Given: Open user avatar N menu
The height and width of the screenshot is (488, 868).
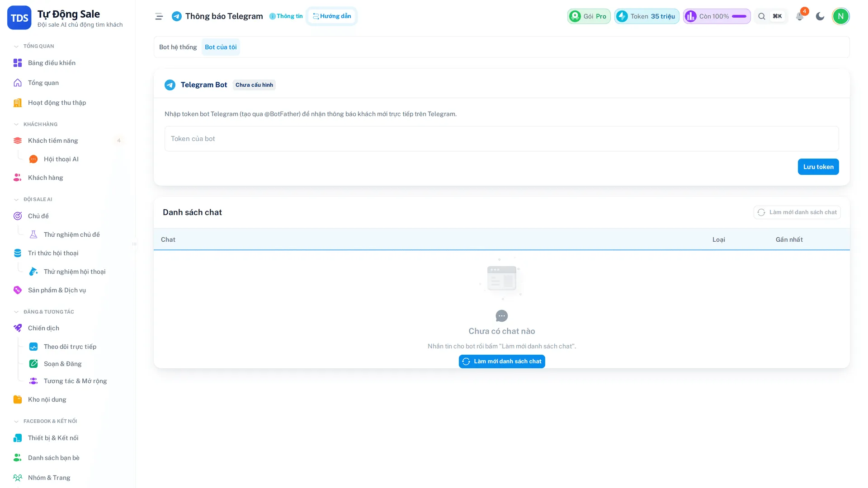Looking at the screenshot, I should [x=841, y=16].
